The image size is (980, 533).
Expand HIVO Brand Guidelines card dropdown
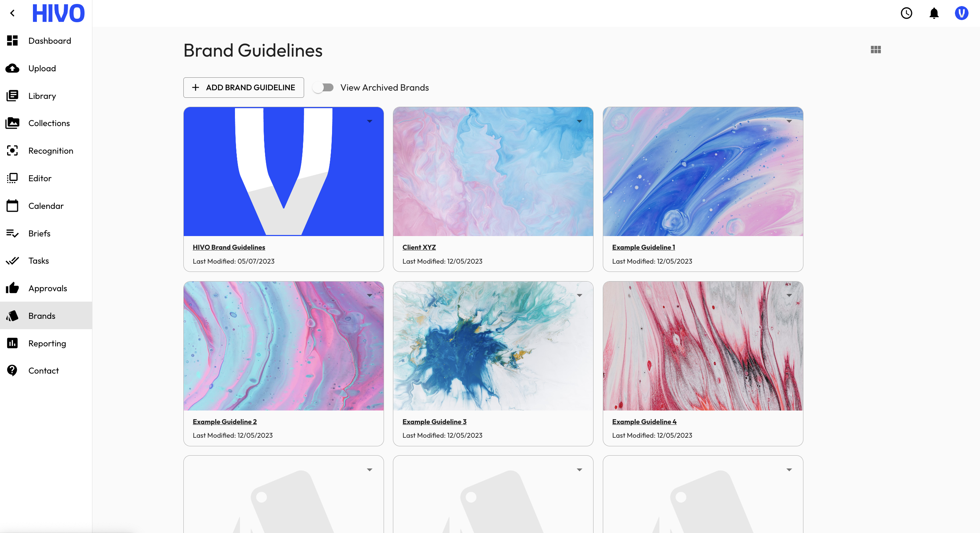(369, 121)
